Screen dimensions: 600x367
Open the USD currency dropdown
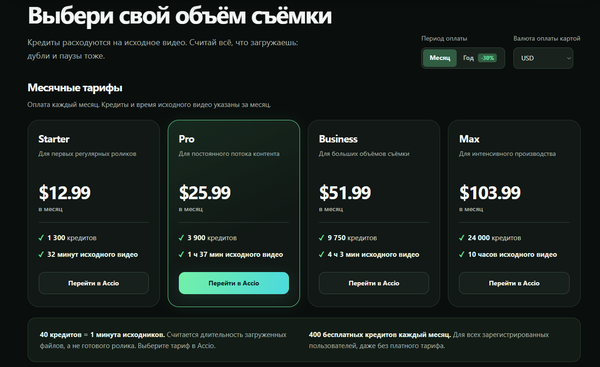(x=543, y=58)
